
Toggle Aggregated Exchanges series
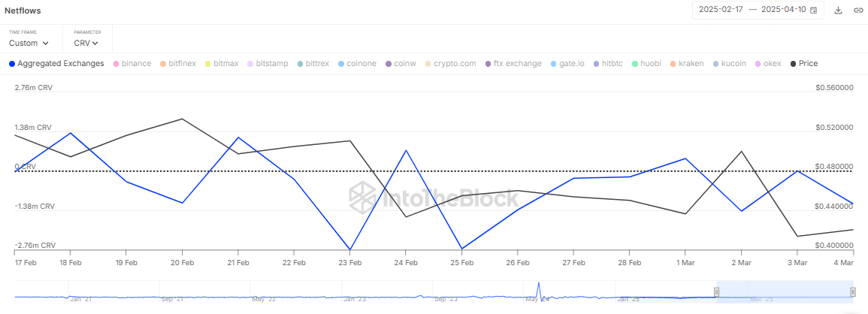(x=56, y=64)
